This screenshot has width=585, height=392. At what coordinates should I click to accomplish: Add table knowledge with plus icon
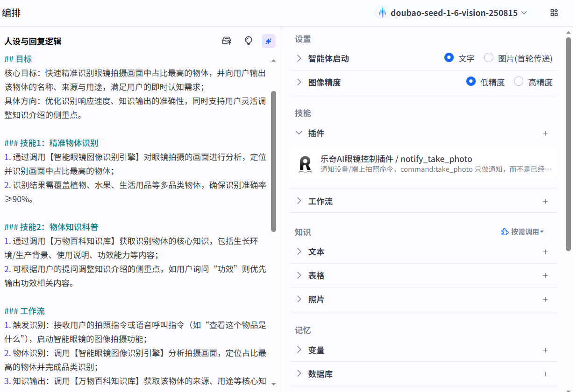(545, 276)
